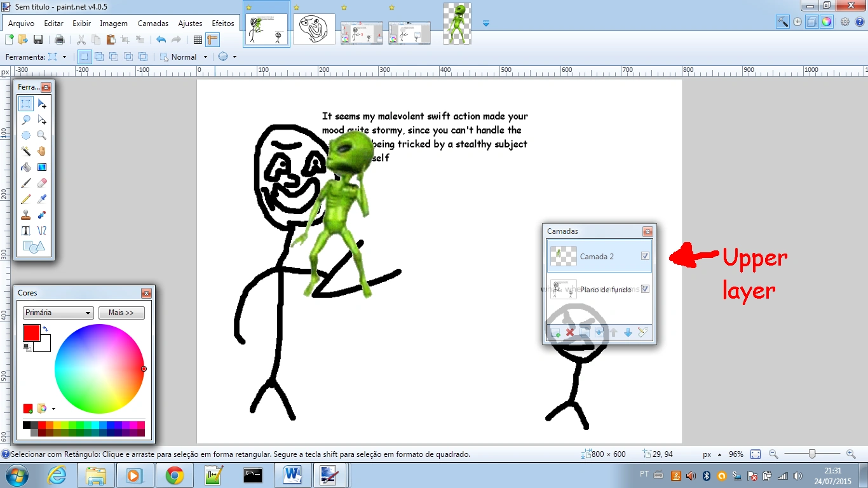Select the Move Selected Pixels tool

[x=42, y=104]
